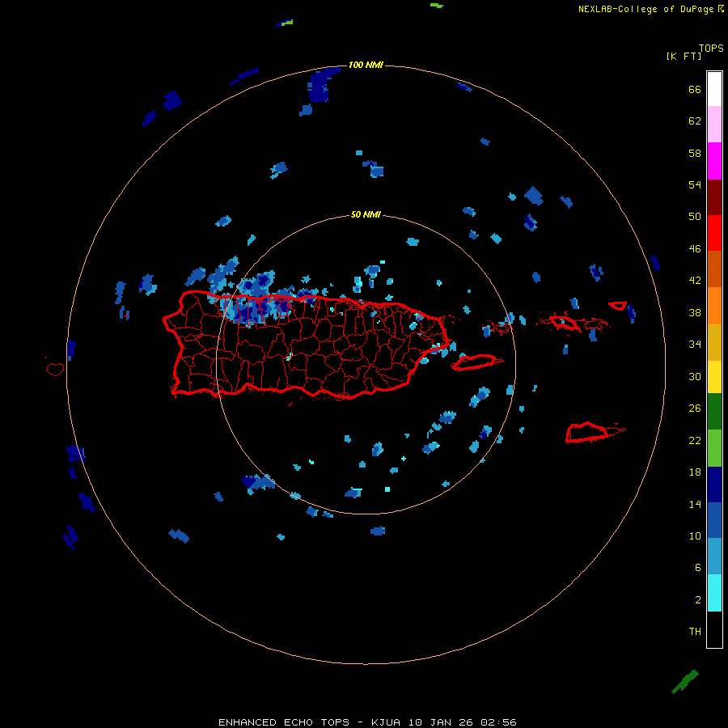Click the black TH threshold swatch
This screenshot has height=728, width=728.
coord(714,629)
